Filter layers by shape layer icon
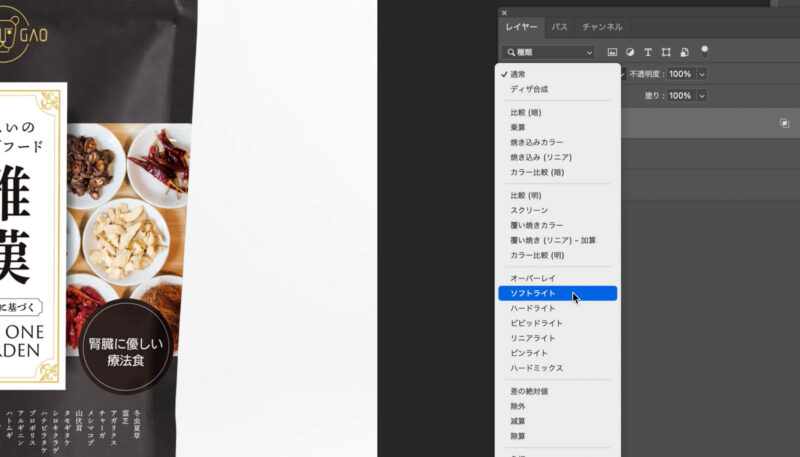 click(666, 52)
